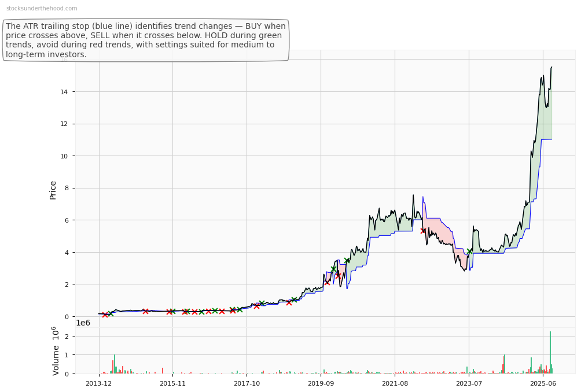Click the Volume axis title

click(55, 351)
